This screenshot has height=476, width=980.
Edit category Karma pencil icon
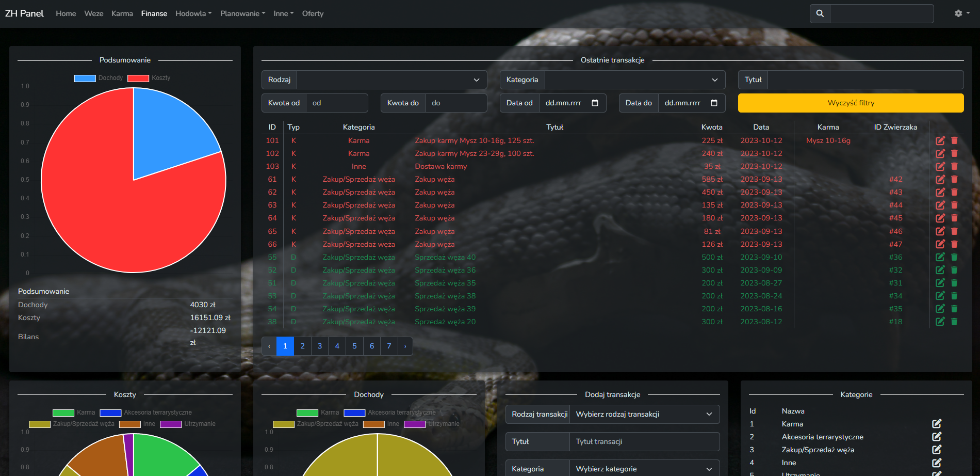(x=937, y=424)
